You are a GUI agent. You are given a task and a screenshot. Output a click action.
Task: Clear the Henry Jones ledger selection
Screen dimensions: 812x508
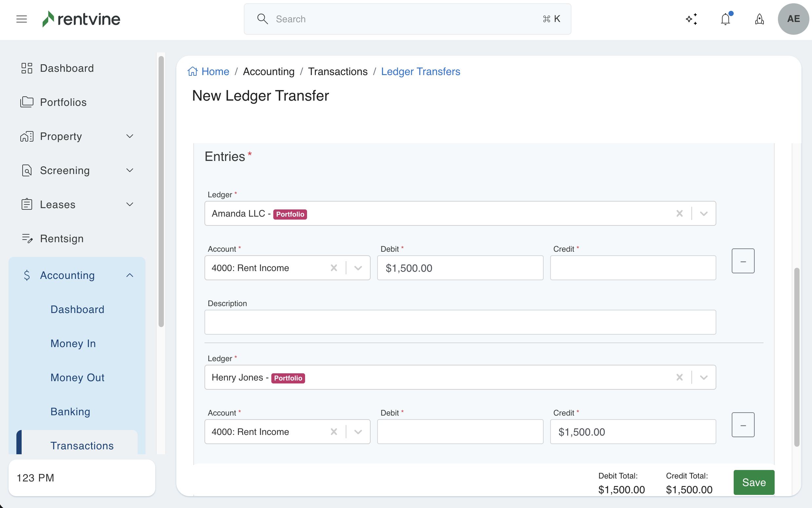point(679,377)
